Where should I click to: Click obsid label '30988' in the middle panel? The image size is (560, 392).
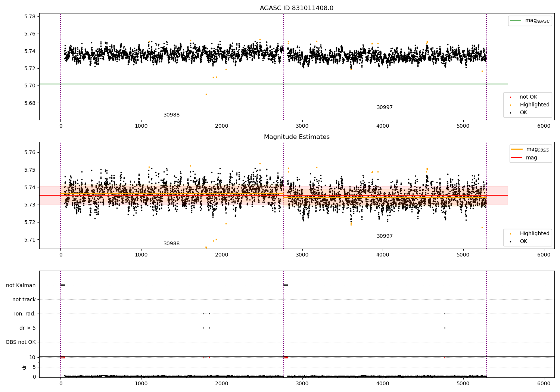click(x=171, y=244)
